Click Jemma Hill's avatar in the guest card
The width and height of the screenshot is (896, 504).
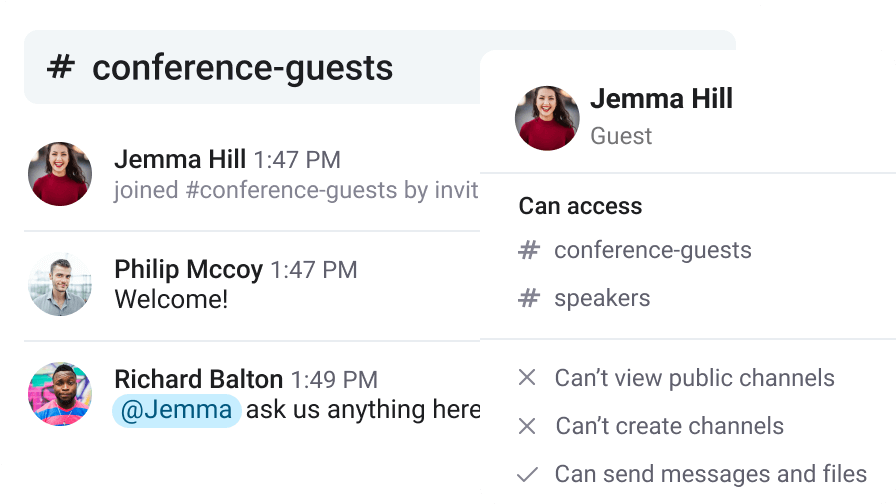tap(547, 117)
